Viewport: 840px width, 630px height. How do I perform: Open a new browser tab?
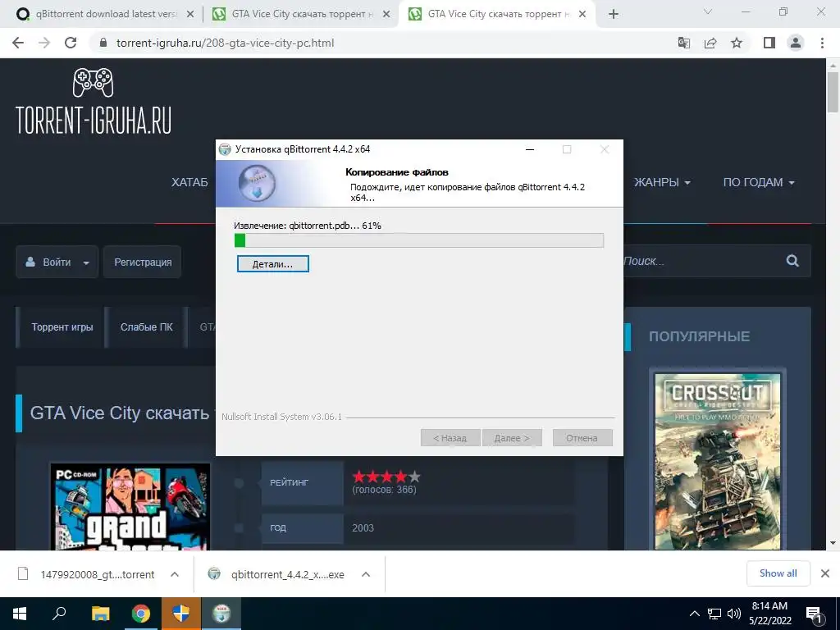614,15
